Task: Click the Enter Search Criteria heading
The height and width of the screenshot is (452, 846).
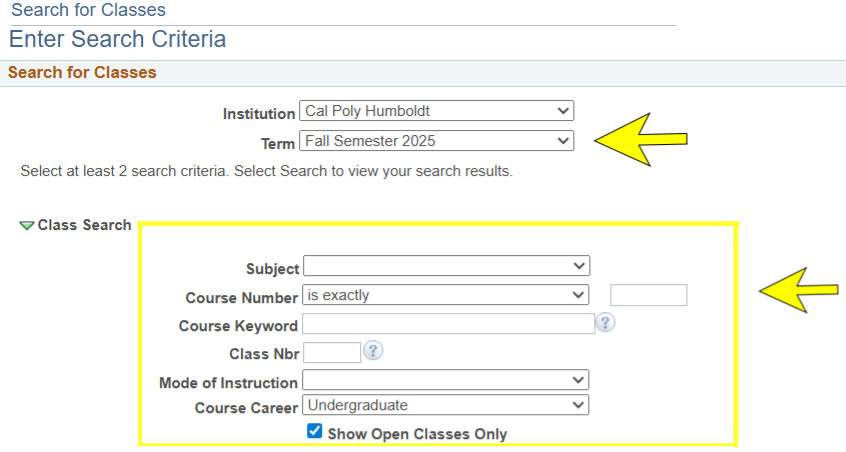Action: tap(117, 40)
